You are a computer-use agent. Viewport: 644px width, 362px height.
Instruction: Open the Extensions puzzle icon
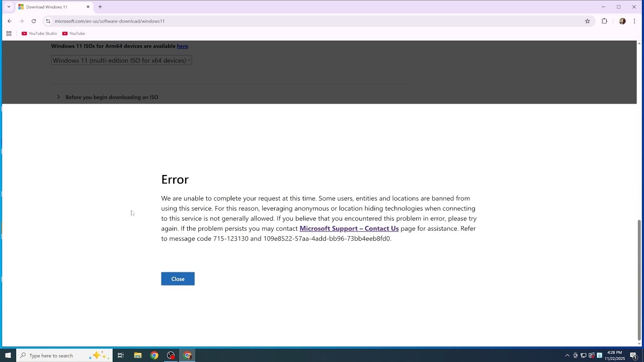[x=604, y=21]
